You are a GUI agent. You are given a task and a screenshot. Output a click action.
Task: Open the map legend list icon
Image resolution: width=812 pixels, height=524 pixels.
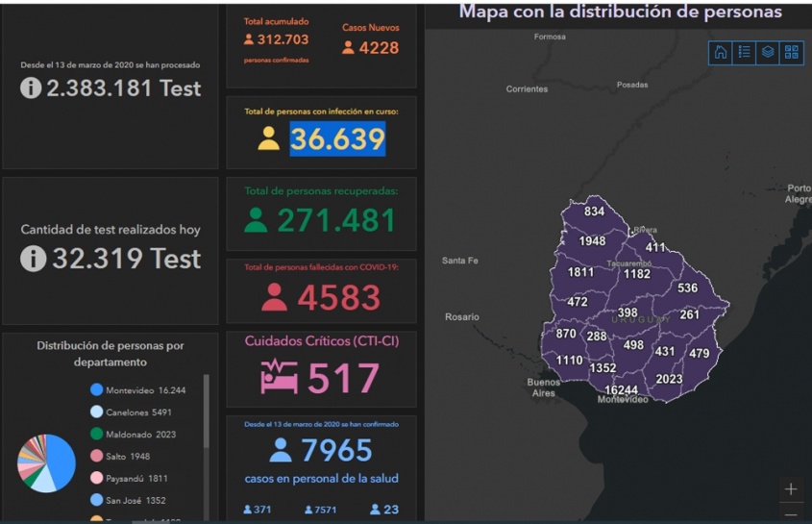click(x=745, y=53)
